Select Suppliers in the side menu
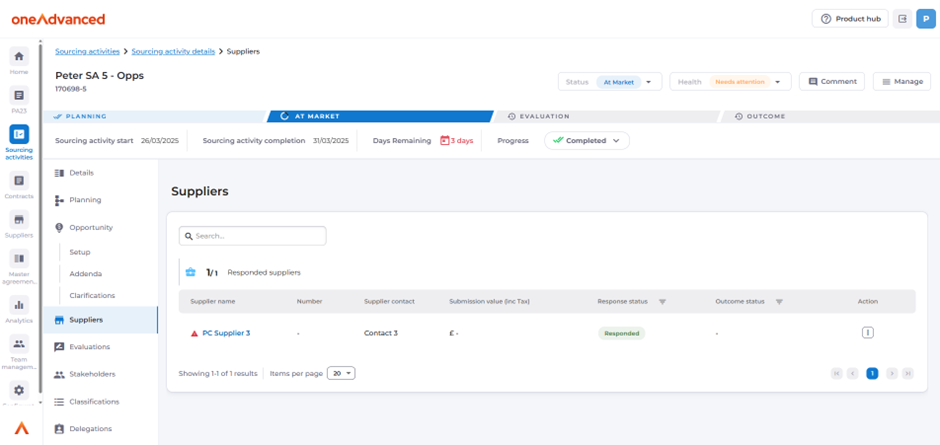This screenshot has height=445, width=940. (101, 320)
